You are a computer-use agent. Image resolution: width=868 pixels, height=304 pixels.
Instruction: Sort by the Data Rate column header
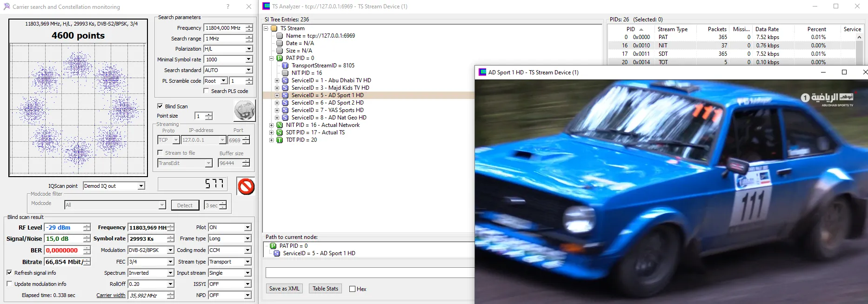(767, 29)
